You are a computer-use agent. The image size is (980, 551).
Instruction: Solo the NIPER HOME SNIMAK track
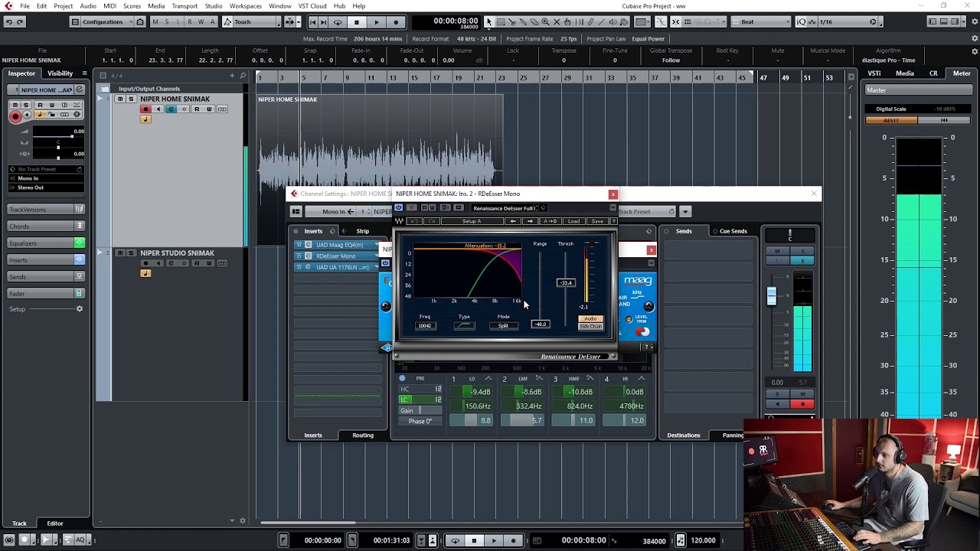[131, 99]
